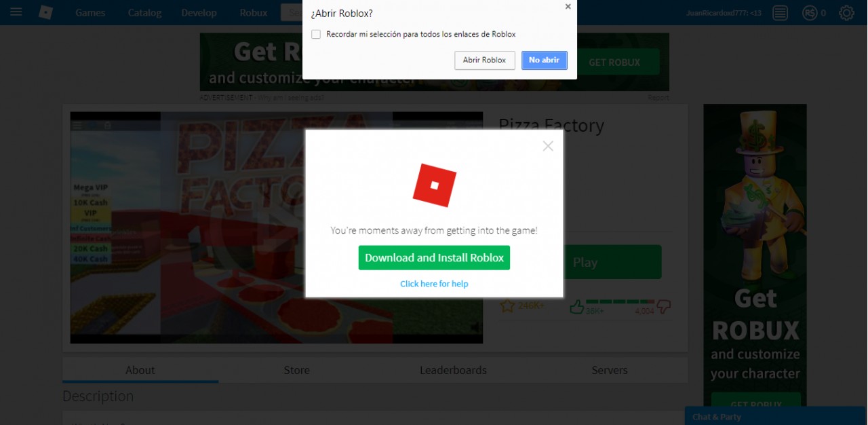
Task: Go to the Games menu
Action: click(90, 13)
